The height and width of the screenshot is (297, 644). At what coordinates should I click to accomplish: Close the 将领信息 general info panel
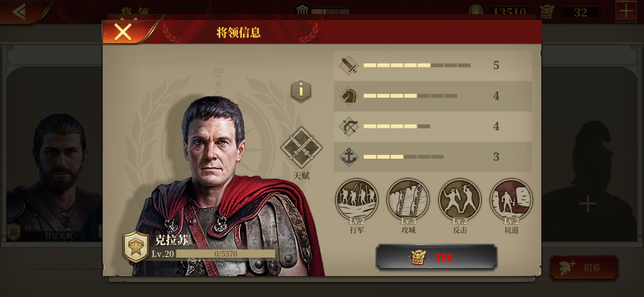pyautogui.click(x=123, y=32)
